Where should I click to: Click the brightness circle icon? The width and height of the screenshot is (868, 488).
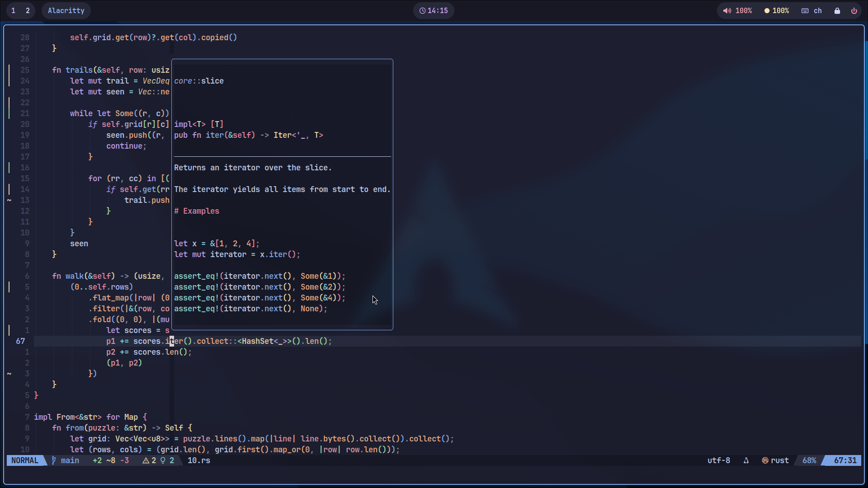767,11
